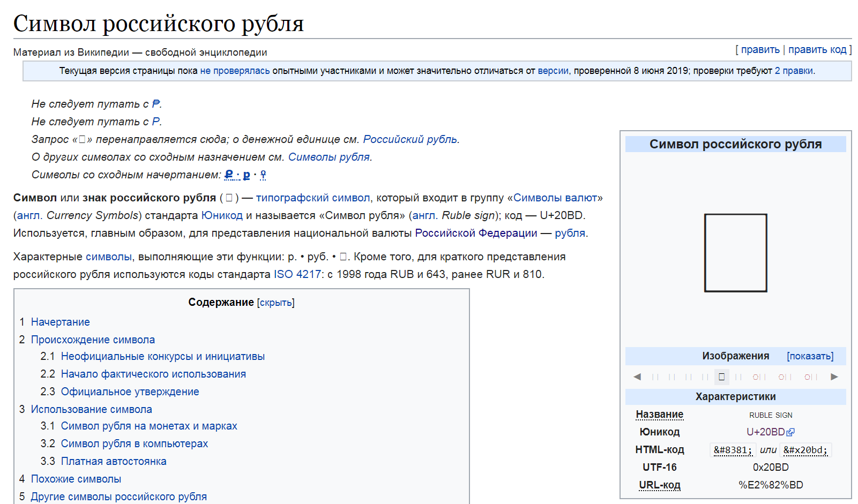Click the Юникод row label in infobox
The width and height of the screenshot is (858, 504).
click(660, 432)
